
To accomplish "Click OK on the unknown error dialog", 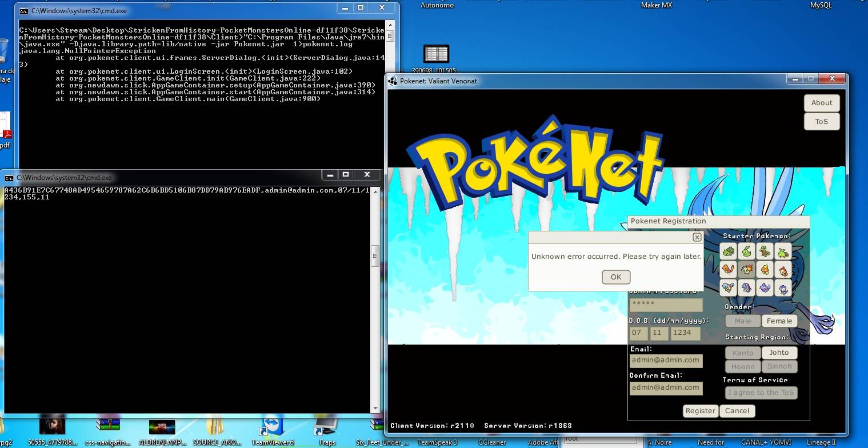I will 616,277.
